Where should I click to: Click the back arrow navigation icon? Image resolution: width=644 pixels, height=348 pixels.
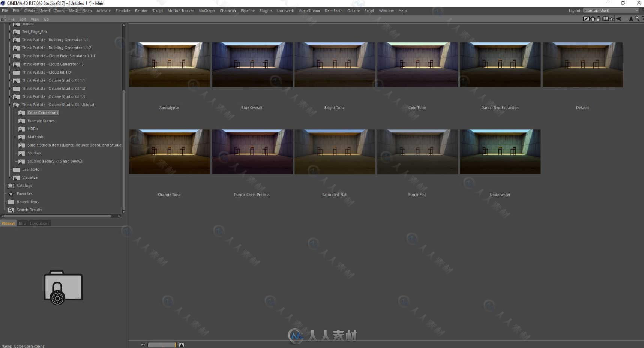pyautogui.click(x=619, y=19)
